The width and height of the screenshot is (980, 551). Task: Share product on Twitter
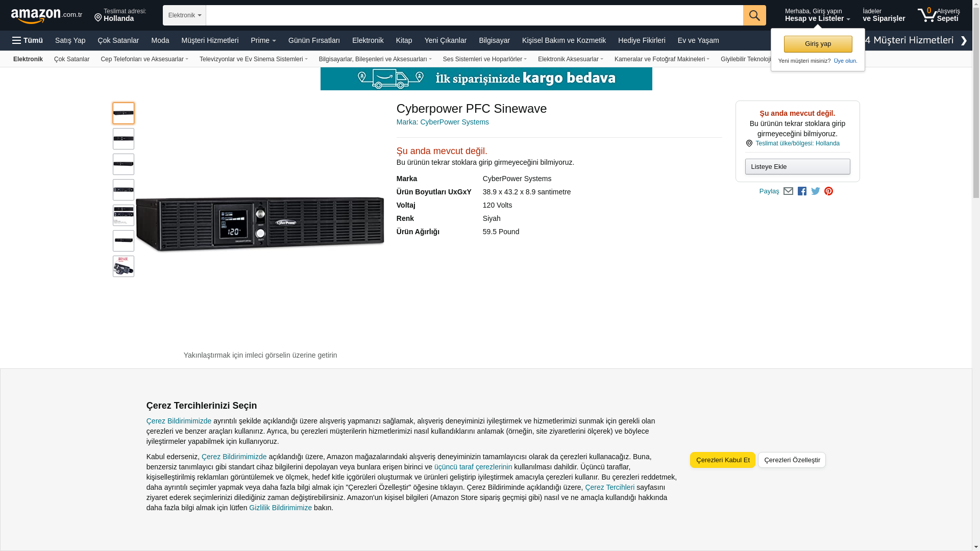pos(815,191)
